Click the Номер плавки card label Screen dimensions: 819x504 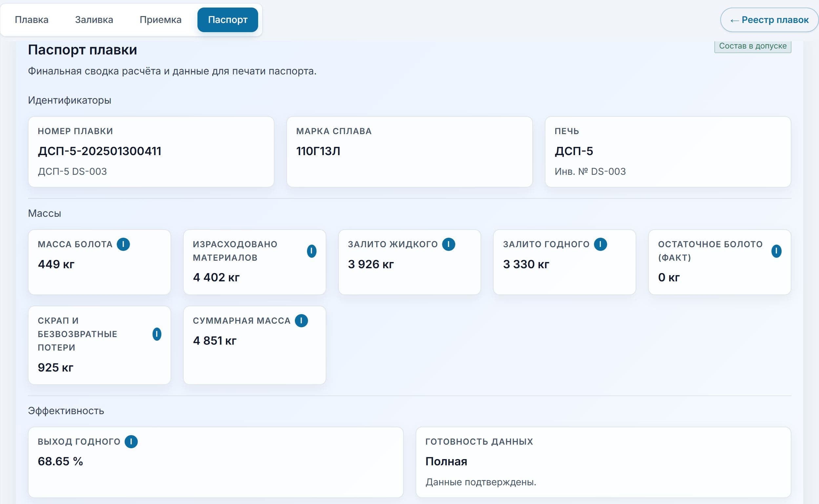click(x=75, y=131)
